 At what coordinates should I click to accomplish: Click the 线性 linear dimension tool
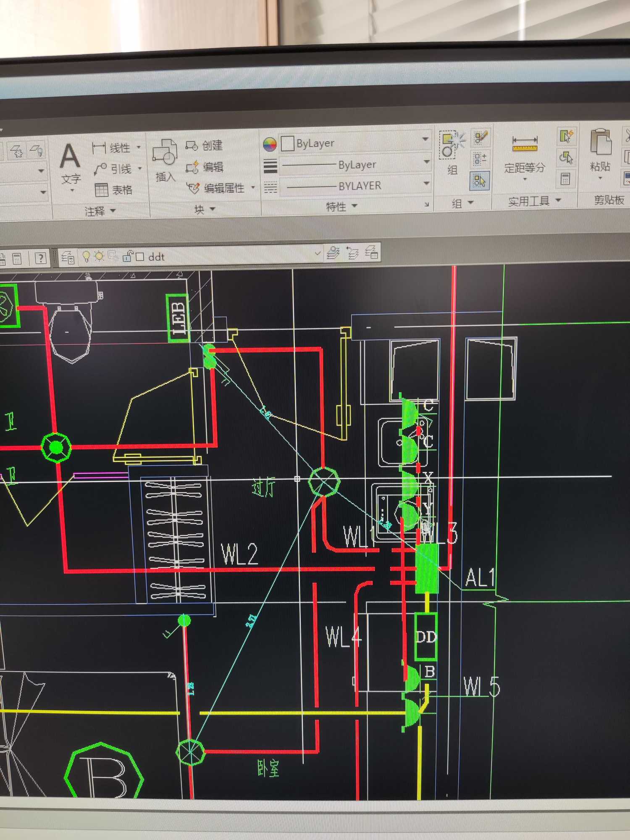111,148
